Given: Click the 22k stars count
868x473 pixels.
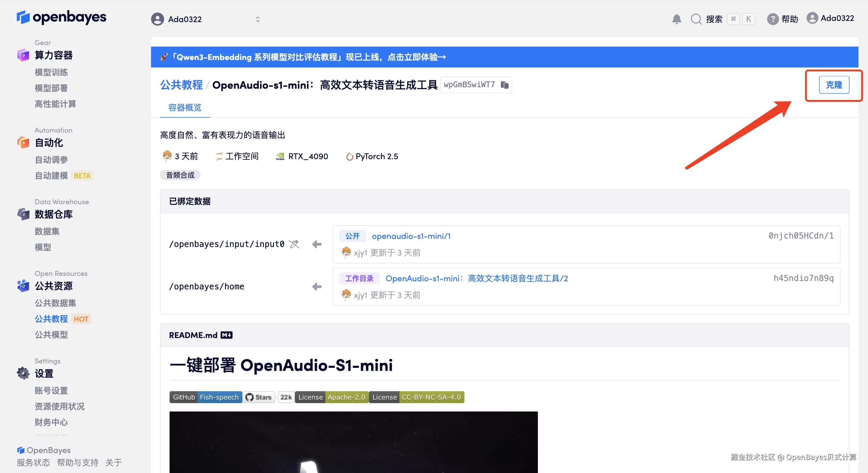Looking at the screenshot, I should pyautogui.click(x=286, y=397).
